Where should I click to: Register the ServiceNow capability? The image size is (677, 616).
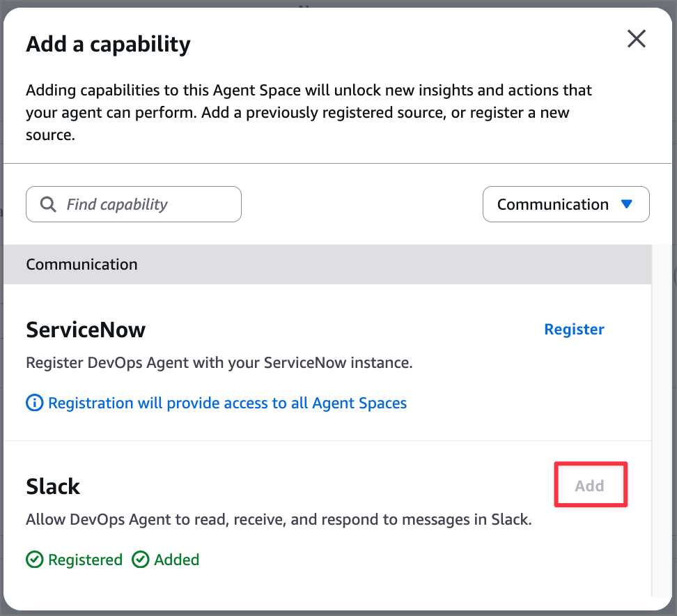574,329
